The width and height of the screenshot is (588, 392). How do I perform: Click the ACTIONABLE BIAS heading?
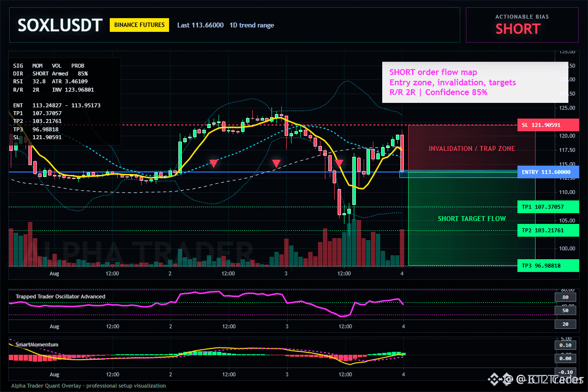coord(522,17)
